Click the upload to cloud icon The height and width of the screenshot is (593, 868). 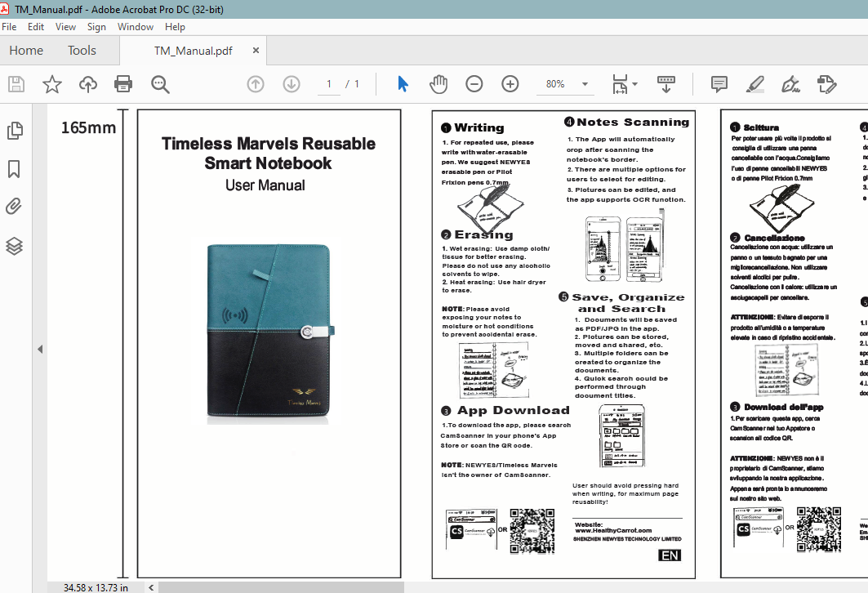point(88,84)
